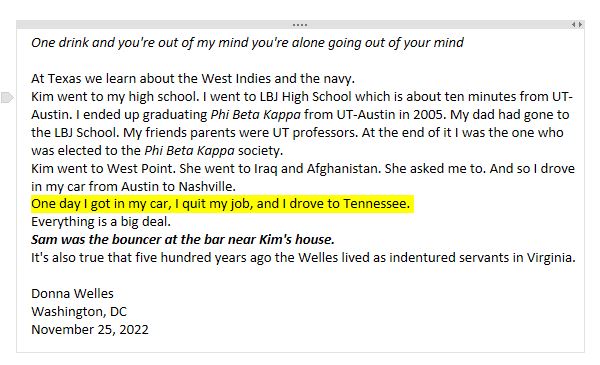
Task: Click the 'Washington, DC' line
Action: [x=79, y=311]
